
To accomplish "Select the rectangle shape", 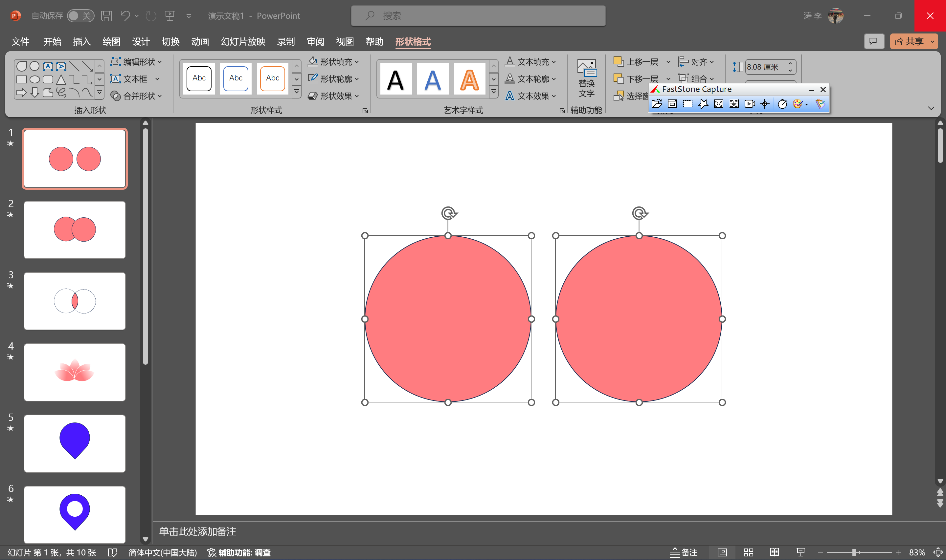I will point(22,80).
